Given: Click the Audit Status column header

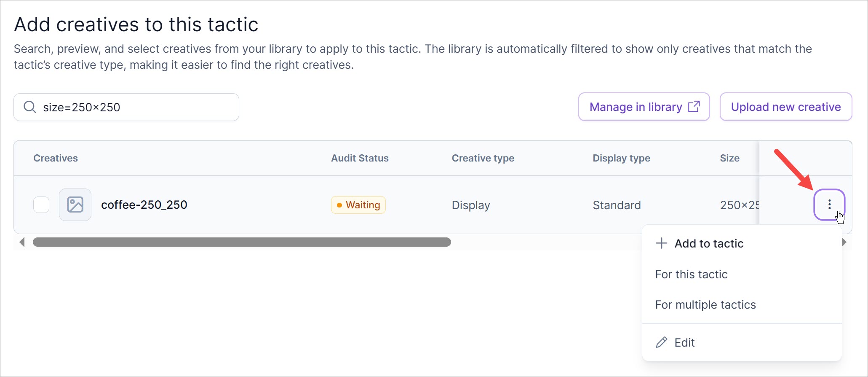Looking at the screenshot, I should coord(360,158).
